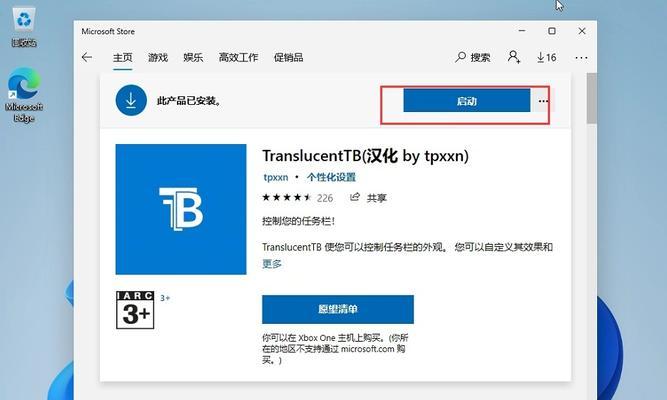This screenshot has width=667, height=400.
Task: Click the TranslucentTB(汉化 by tpxxn) title
Action: pyautogui.click(x=365, y=156)
